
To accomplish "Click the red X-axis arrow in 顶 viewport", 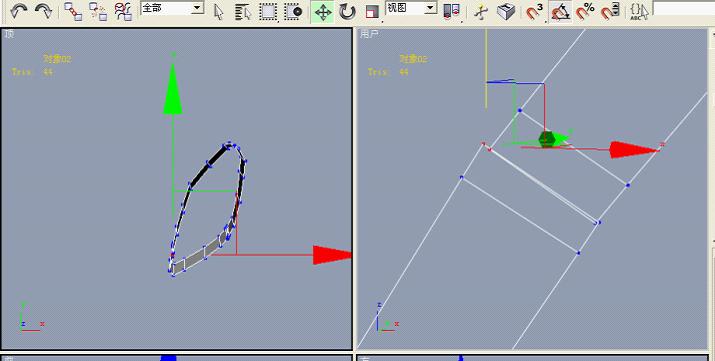I will [332, 255].
